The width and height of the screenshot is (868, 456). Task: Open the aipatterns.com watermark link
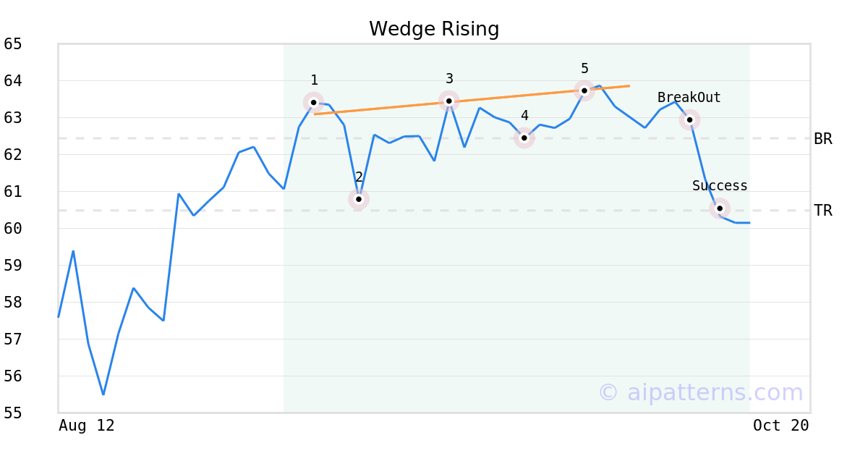(700, 392)
